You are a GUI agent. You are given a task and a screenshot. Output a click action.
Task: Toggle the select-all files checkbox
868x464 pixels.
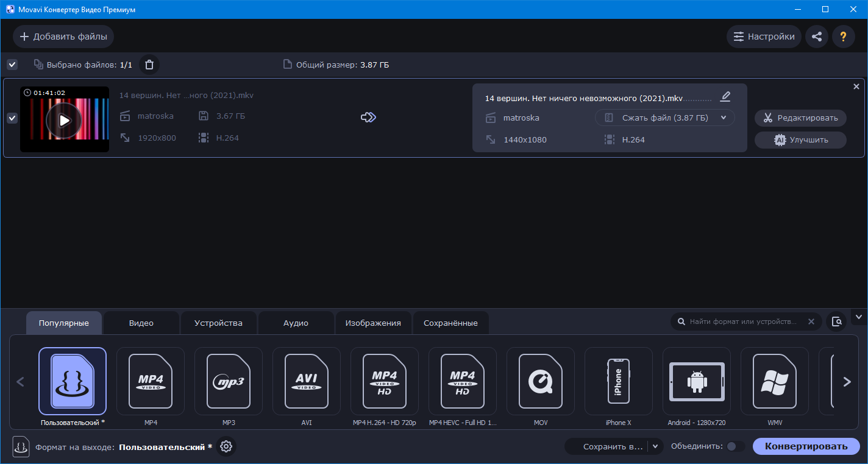(x=12, y=65)
